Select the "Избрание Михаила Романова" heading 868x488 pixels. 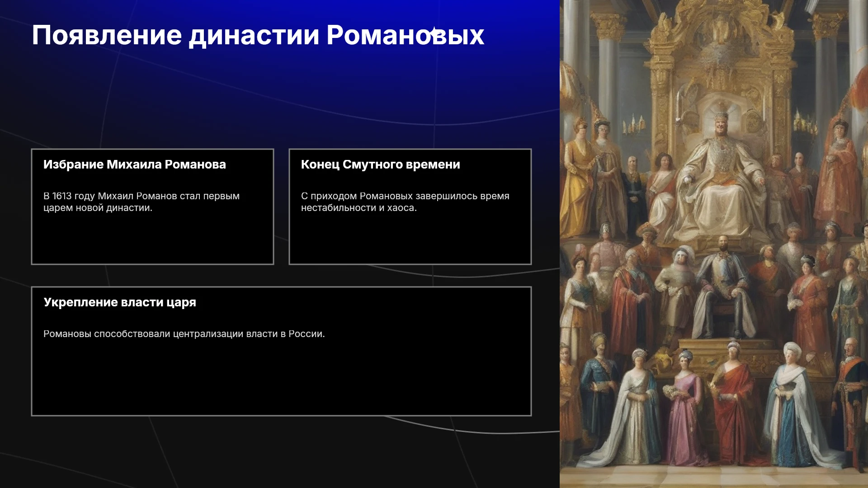click(135, 164)
